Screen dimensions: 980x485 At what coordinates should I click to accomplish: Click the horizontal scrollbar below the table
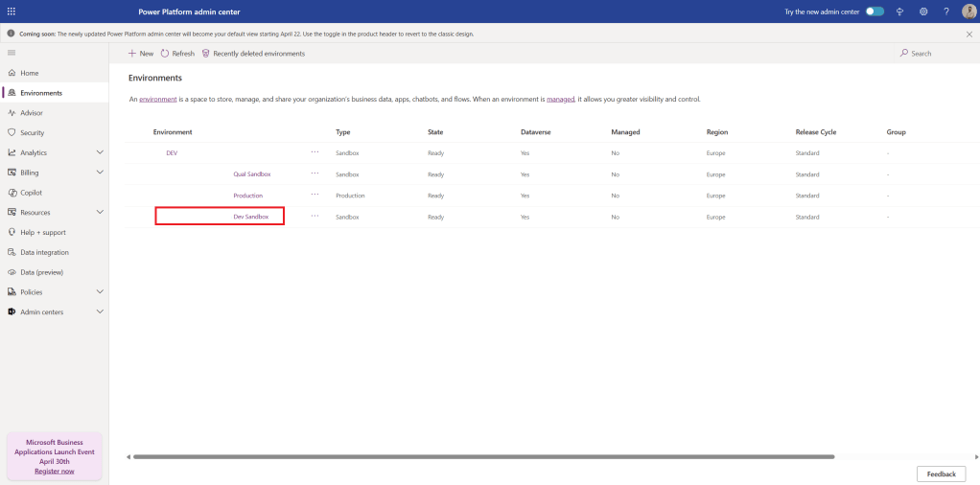[x=479, y=456]
